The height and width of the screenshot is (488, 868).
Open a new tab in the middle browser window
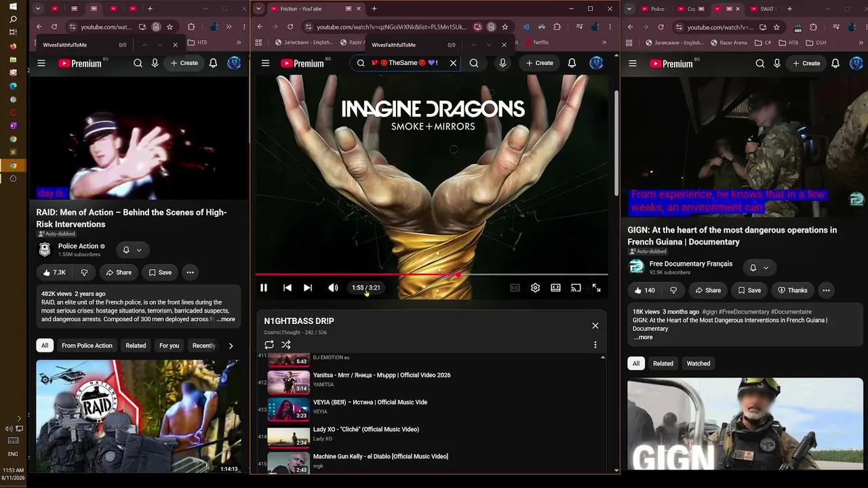(374, 9)
